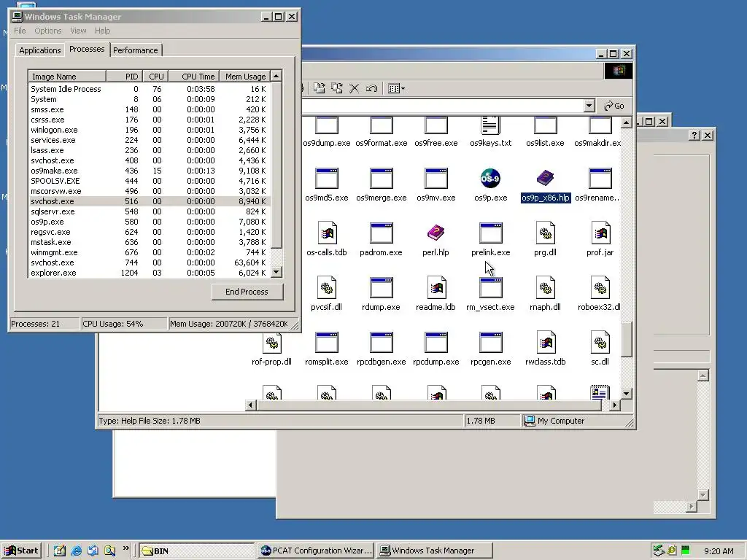Click the help question mark button in dialog
Viewport: 747px width, 560px height.
click(694, 135)
